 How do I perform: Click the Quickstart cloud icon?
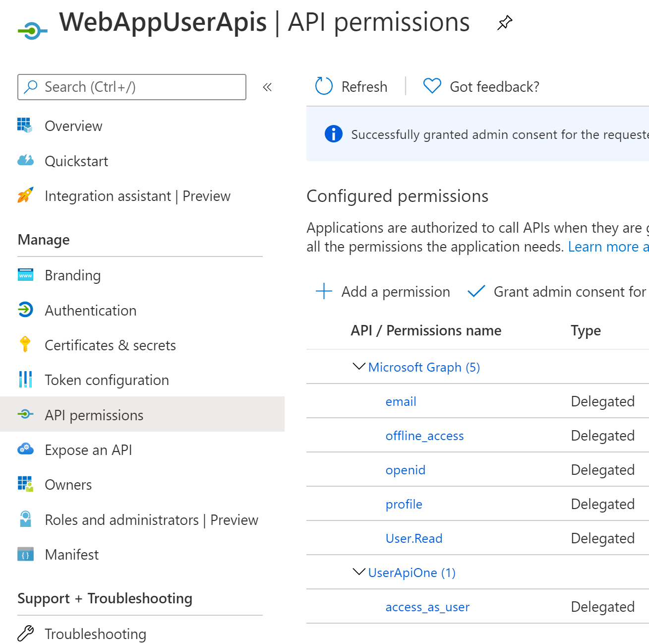pos(25,161)
